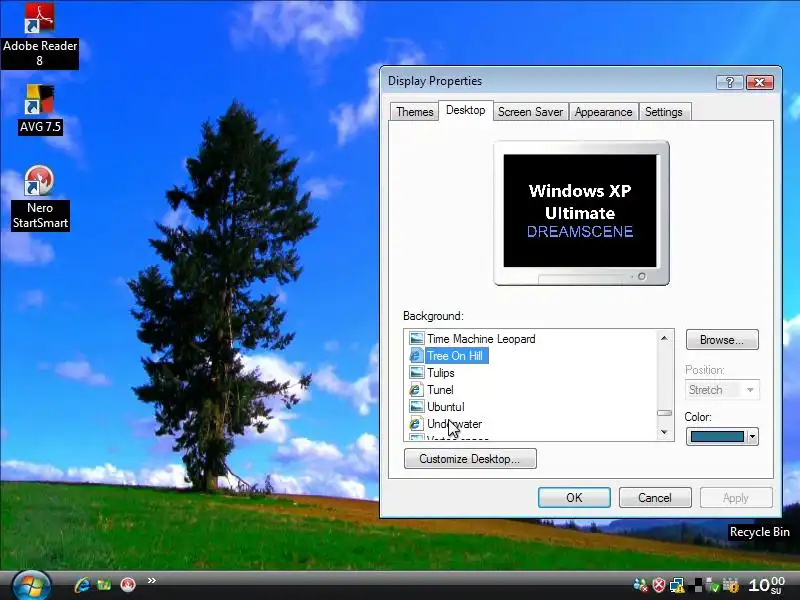Open the Screen Saver tab

pyautogui.click(x=531, y=112)
